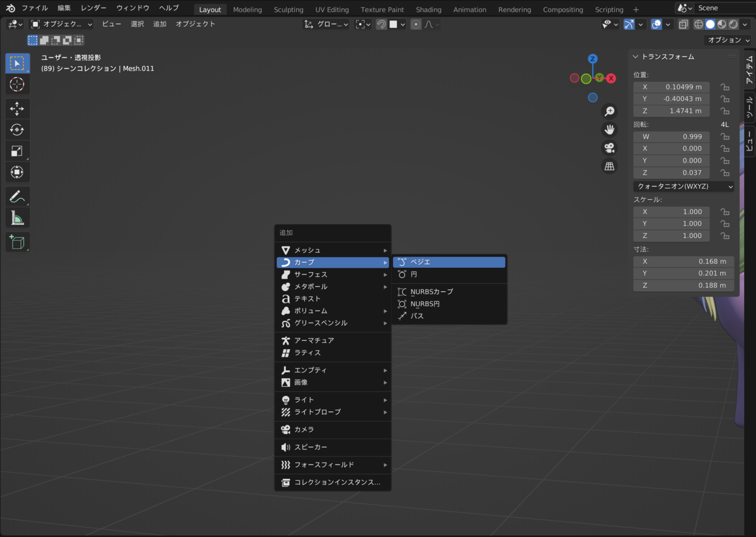Click the red X axis gizmo handle

[611, 78]
